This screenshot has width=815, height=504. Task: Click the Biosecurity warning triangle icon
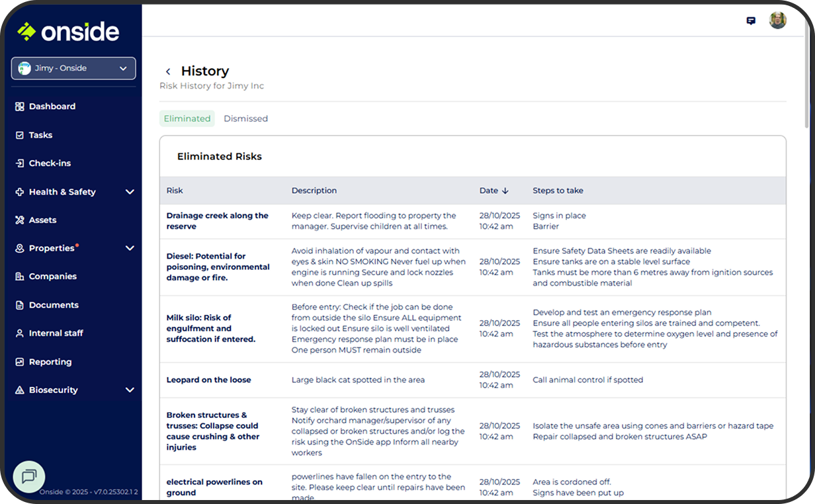tap(20, 390)
